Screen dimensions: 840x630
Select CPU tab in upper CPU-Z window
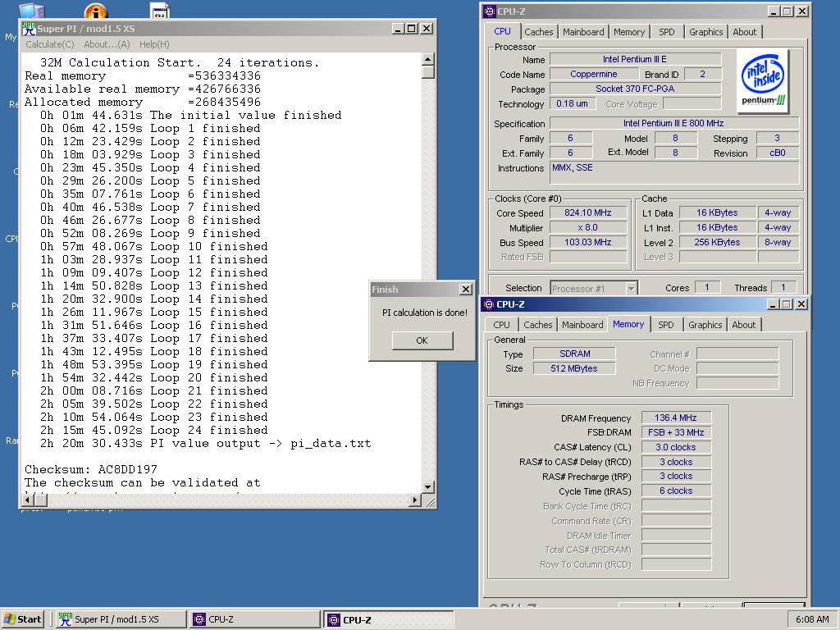click(502, 31)
